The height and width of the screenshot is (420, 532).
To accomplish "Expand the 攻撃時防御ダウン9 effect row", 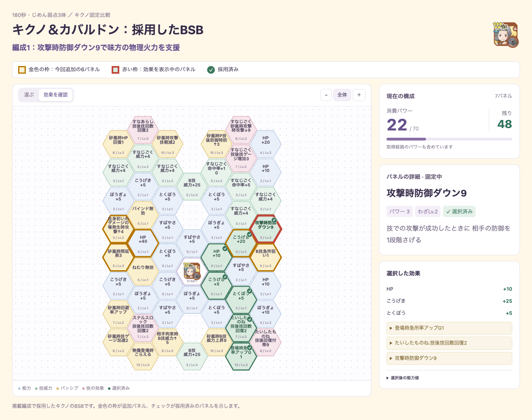I will point(449,358).
